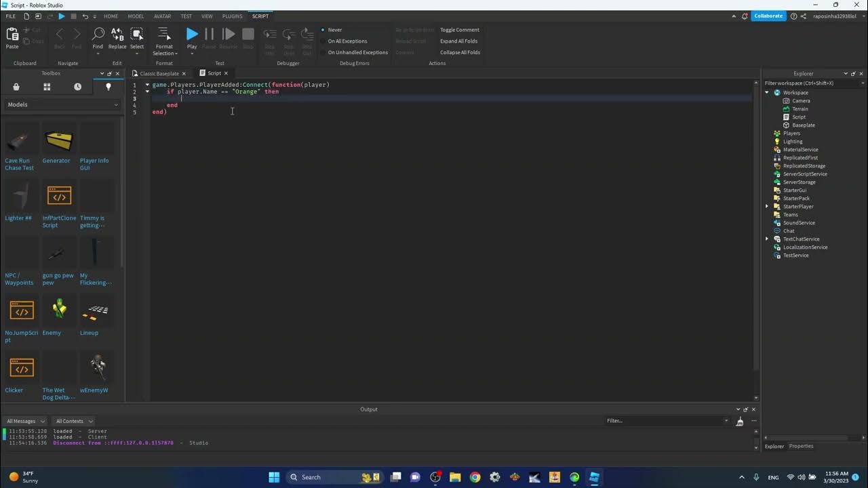Screen dimensions: 868x488
Task: Click the Collaborate button
Action: [x=768, y=16]
